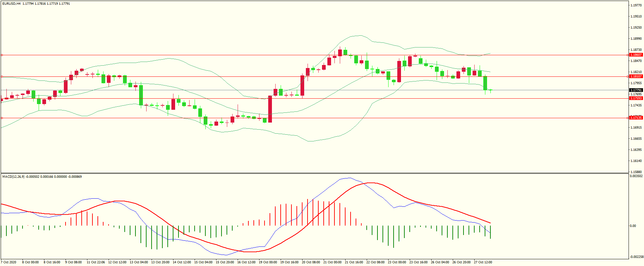Click the 1.17435 price scale value
The height and width of the screenshot is (266, 644).
(x=636, y=105)
